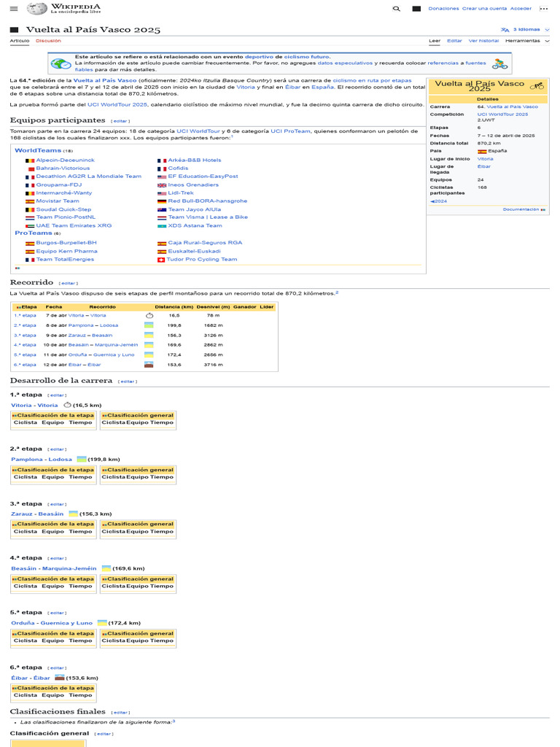Click Australian flag beside Team Jayco AlUla
Viewport: 560px width, 747px height.
tap(162, 209)
